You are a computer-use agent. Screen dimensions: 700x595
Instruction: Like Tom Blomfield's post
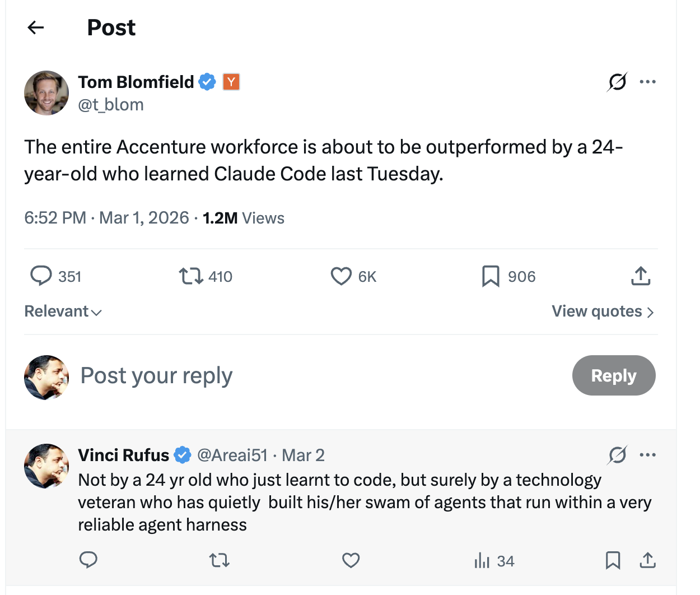[340, 276]
